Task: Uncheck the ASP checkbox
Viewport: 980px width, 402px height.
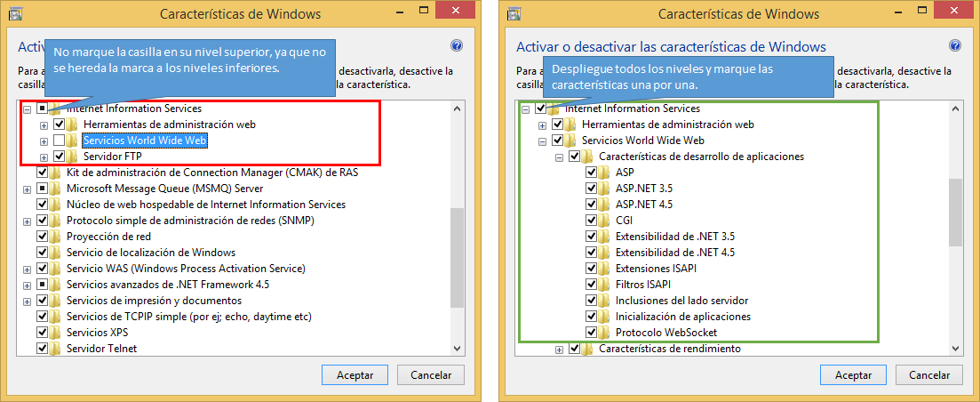Action: click(x=591, y=172)
